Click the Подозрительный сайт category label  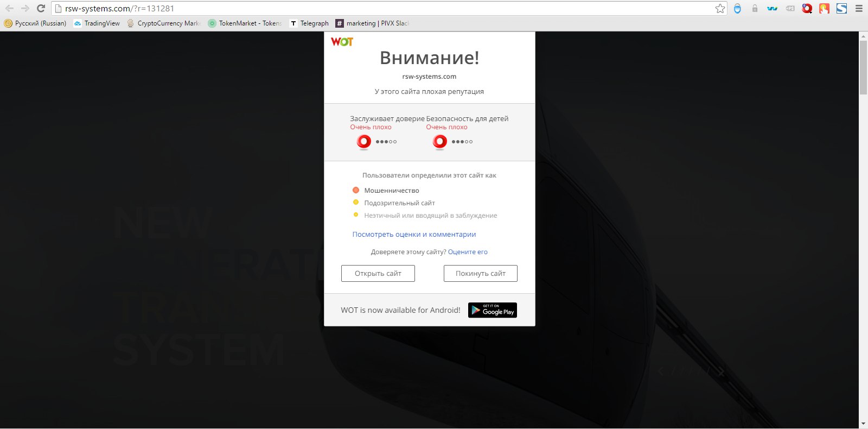399,203
